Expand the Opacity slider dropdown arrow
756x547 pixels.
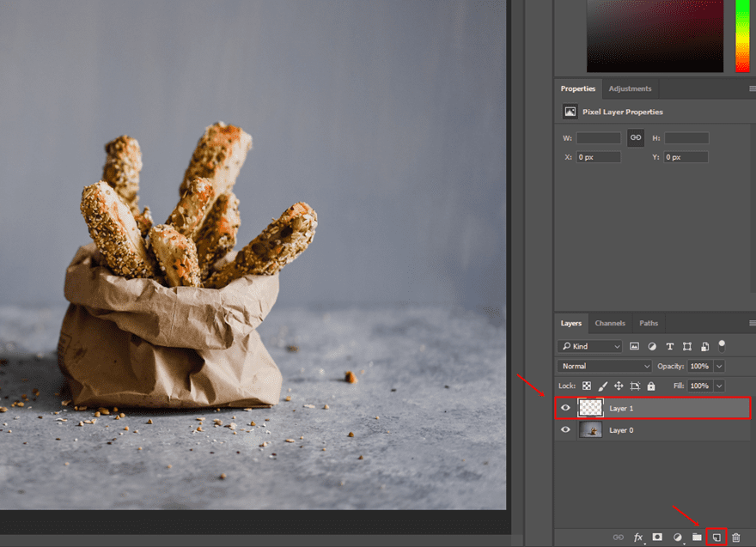(x=719, y=367)
